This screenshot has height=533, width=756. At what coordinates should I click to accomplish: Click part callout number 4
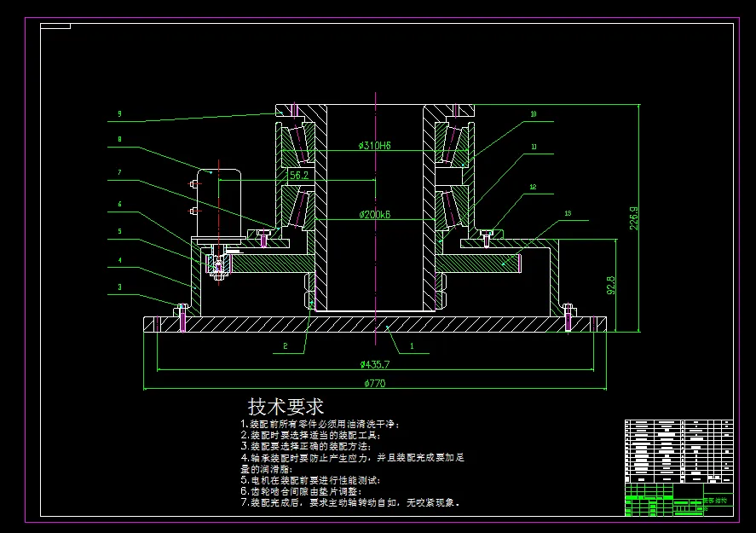[119, 260]
